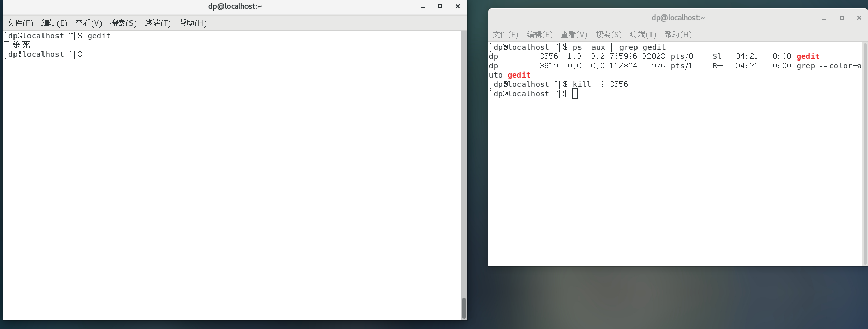Image resolution: width=868 pixels, height=329 pixels.
Task: Click the right terminal title bar text
Action: click(x=678, y=18)
